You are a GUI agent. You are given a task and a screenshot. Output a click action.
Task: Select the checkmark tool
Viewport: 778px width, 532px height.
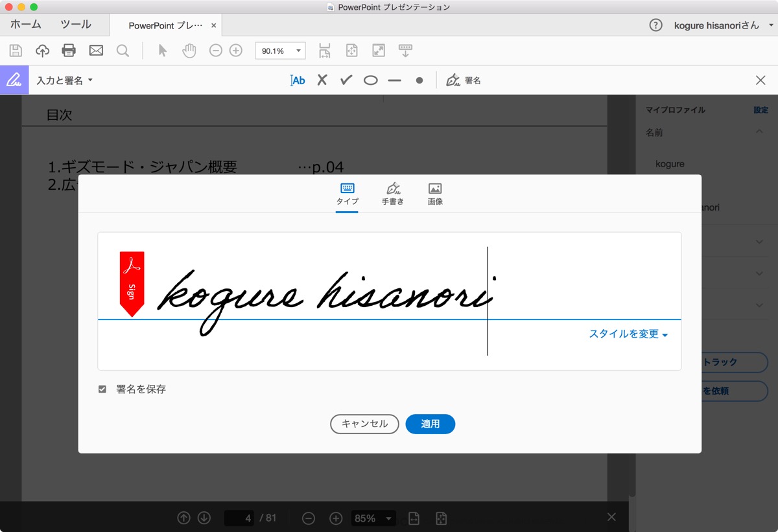click(346, 80)
